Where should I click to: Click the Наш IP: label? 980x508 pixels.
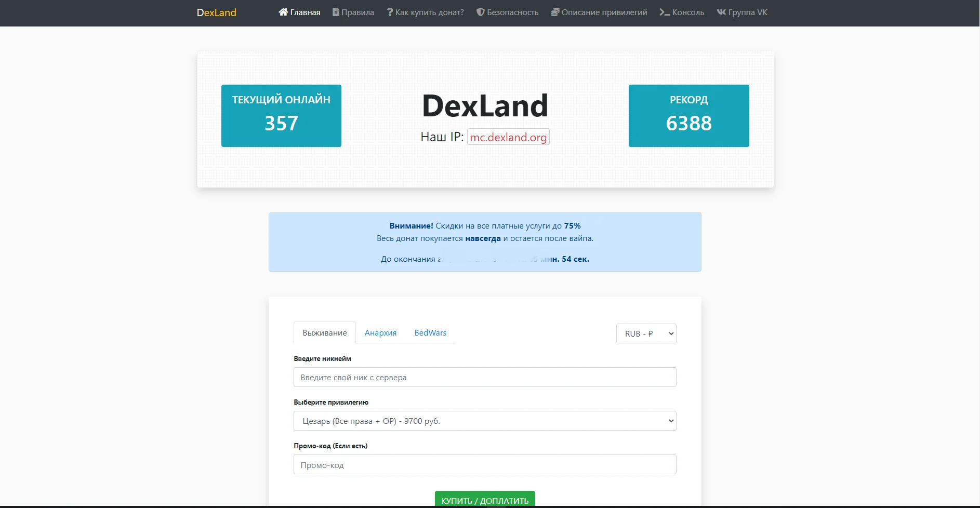(x=442, y=137)
